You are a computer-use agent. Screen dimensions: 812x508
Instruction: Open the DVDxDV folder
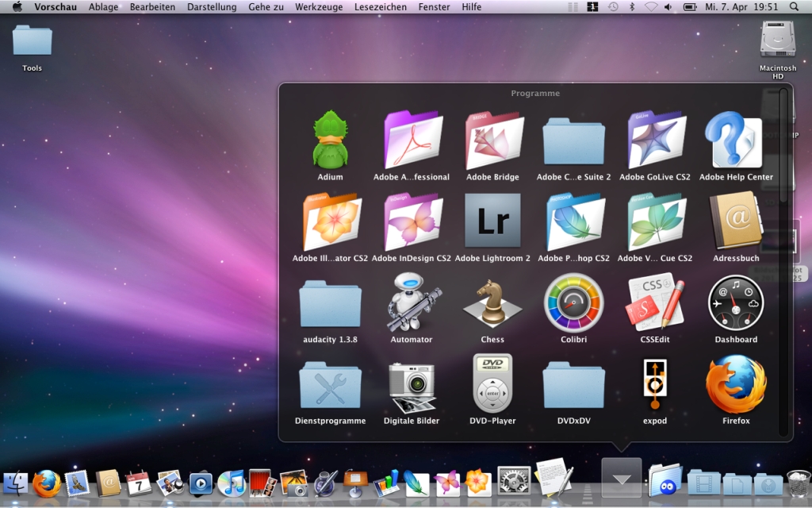(574, 385)
